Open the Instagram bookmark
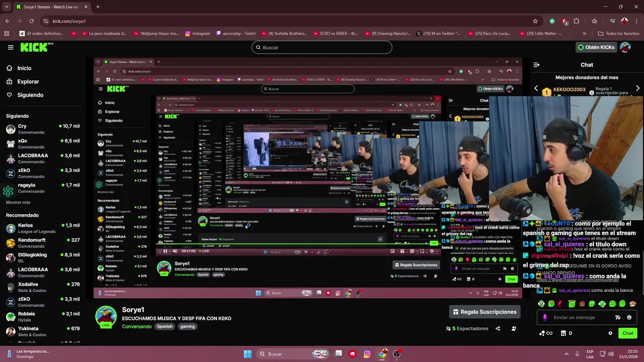This screenshot has height=362, width=644. [x=197, y=34]
